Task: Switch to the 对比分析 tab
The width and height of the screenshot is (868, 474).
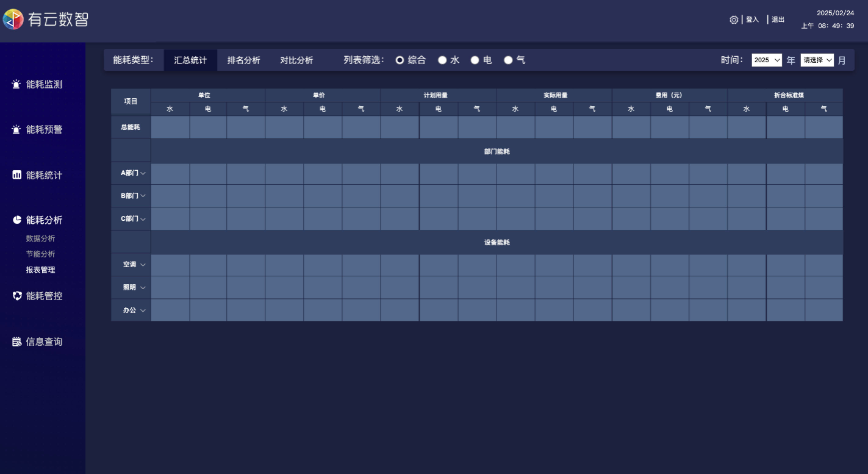Action: 296,60
